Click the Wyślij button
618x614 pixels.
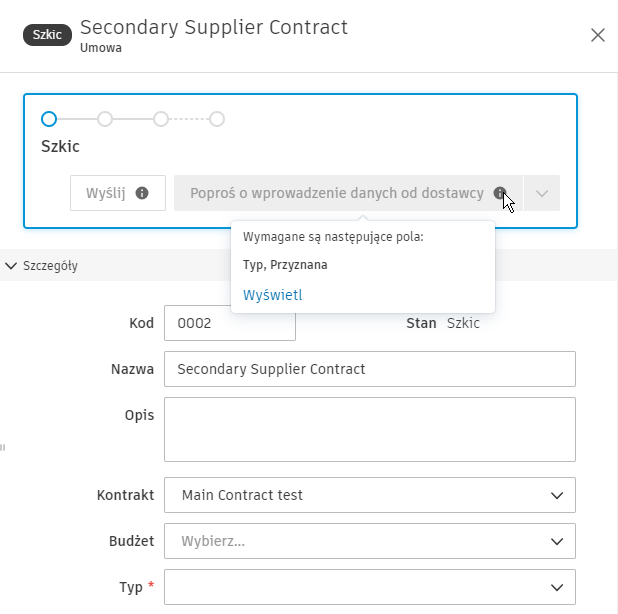pyautogui.click(x=105, y=193)
